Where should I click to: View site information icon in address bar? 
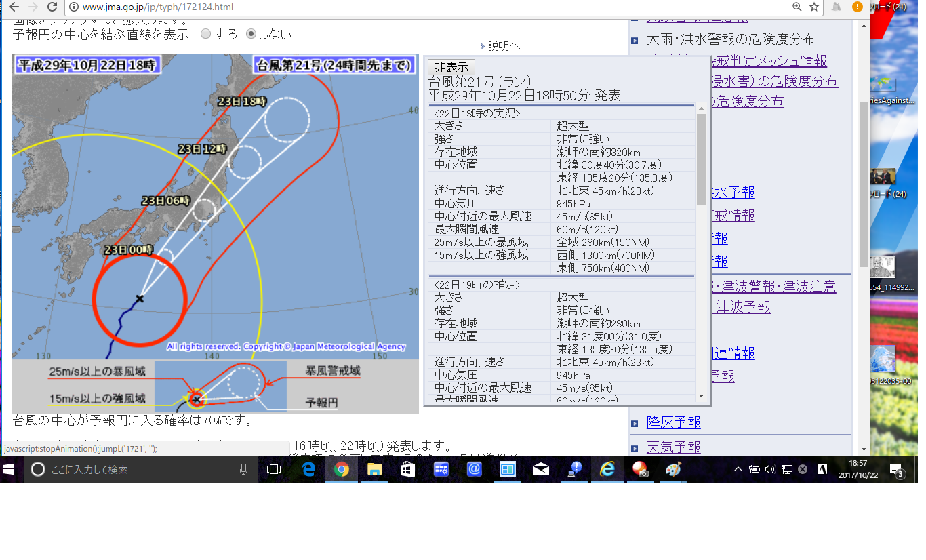tap(74, 7)
